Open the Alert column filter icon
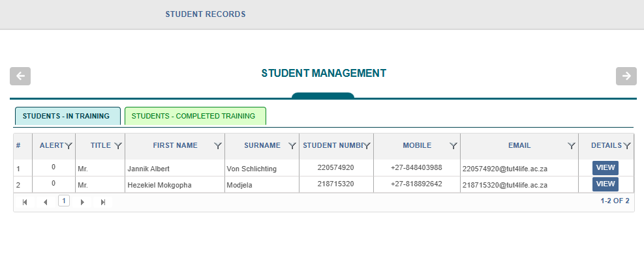Viewport: 644px width, 254px height. [69, 145]
